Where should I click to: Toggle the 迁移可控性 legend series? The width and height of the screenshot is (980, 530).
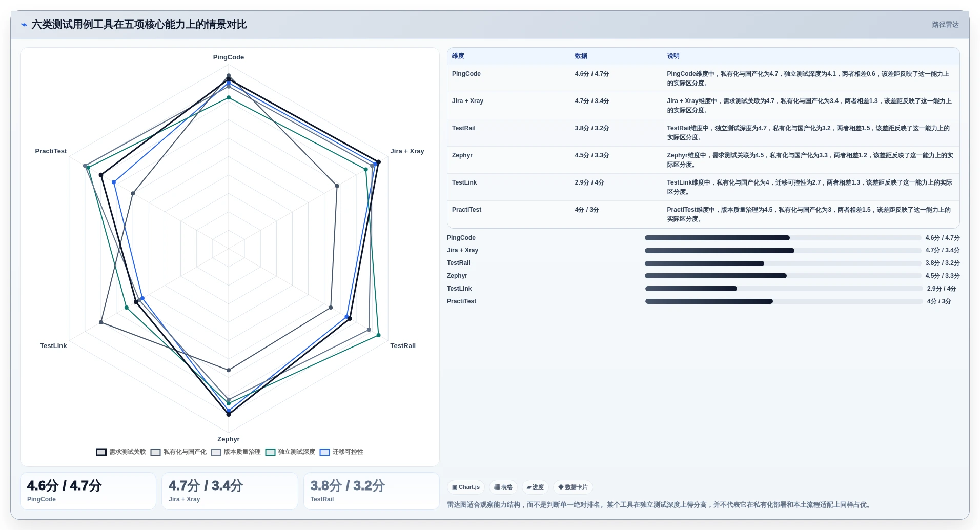[341, 452]
